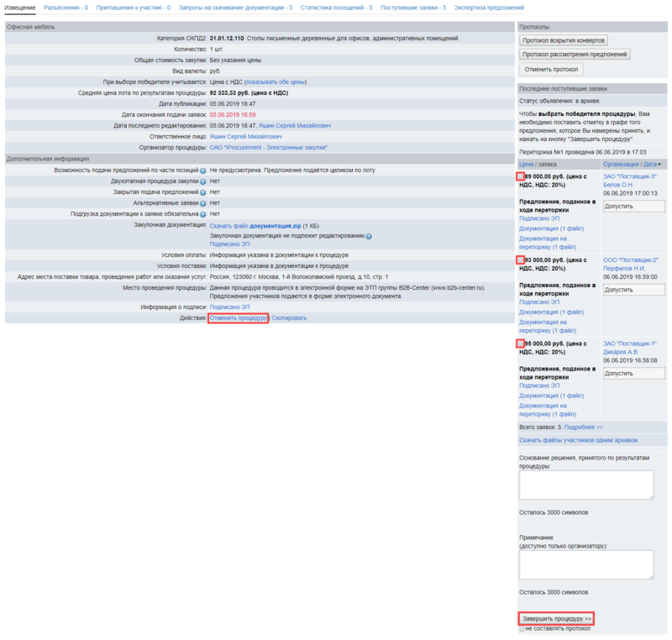Click help icon next to 'Двухэтапная процедура закупки'
This screenshot has height=640, width=672.
pos(203,181)
